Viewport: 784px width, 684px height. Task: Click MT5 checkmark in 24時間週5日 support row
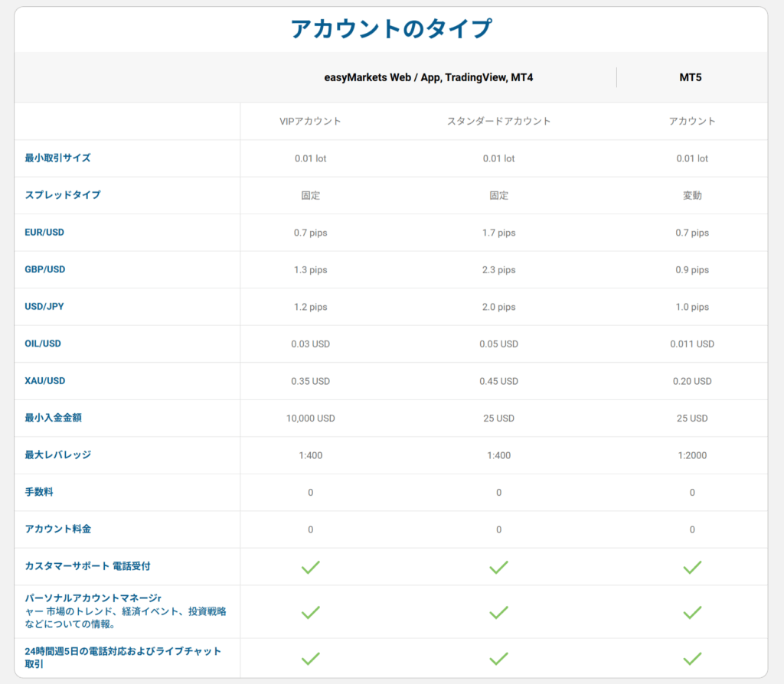(x=692, y=658)
